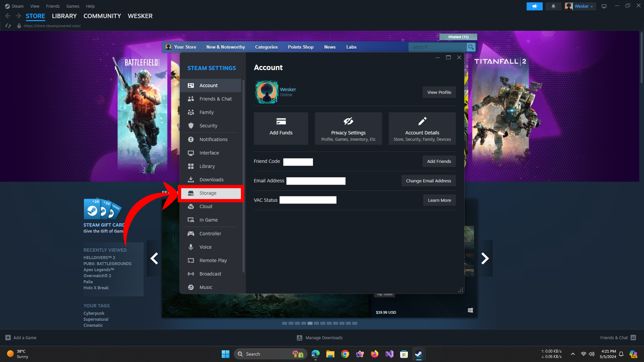This screenshot has height=362, width=644.
Task: Click the View Profile button
Action: 439,92
